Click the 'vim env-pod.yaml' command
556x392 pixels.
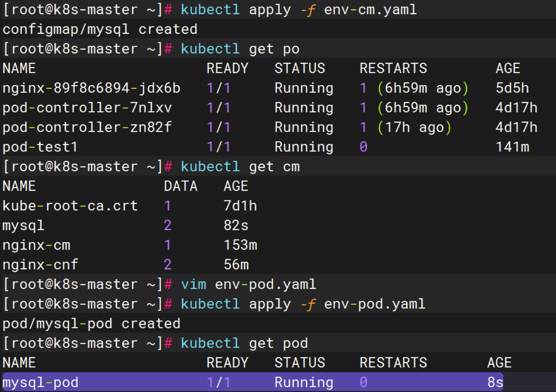248,284
